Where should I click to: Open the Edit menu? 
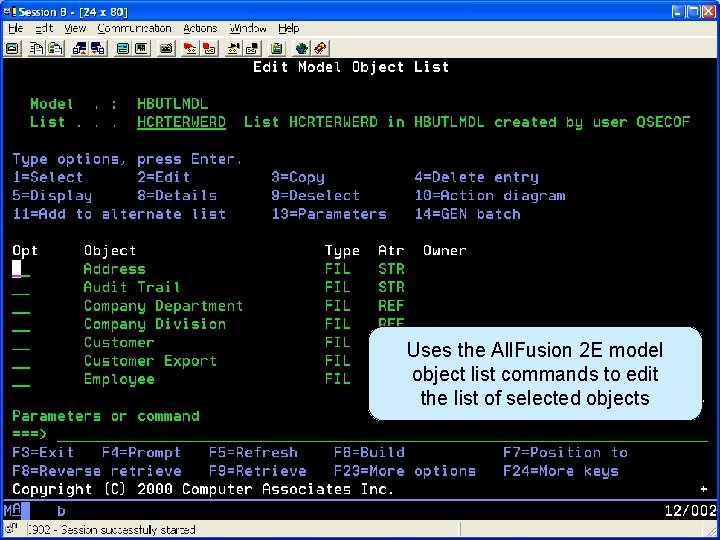click(44, 28)
